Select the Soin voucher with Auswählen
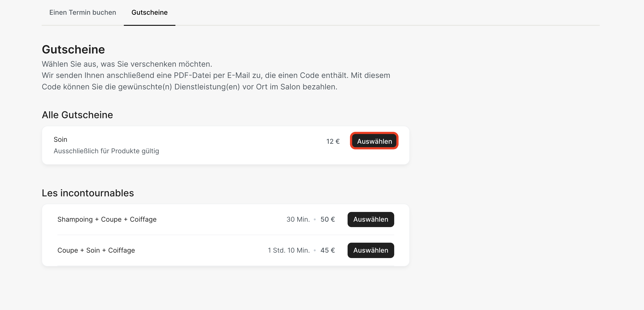Viewport: 644px width, 310px height. pos(374,141)
